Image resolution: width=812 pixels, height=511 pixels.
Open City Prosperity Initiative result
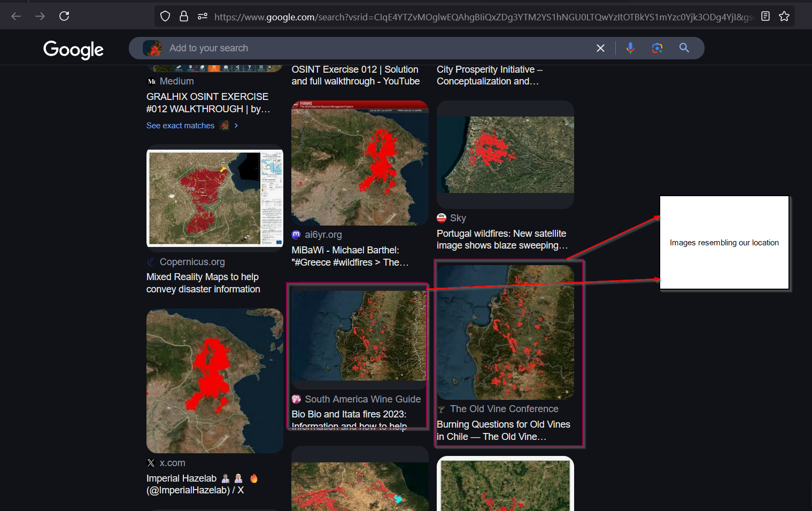(x=489, y=75)
